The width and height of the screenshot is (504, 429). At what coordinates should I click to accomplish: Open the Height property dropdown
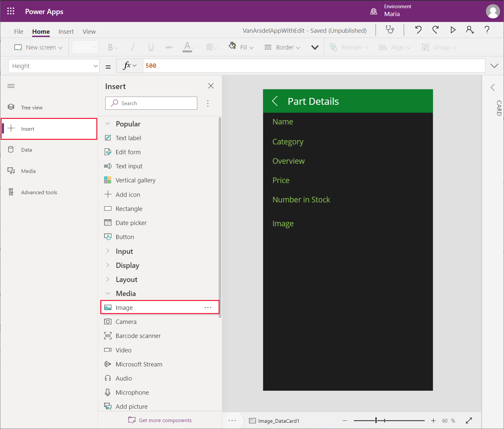tap(95, 66)
